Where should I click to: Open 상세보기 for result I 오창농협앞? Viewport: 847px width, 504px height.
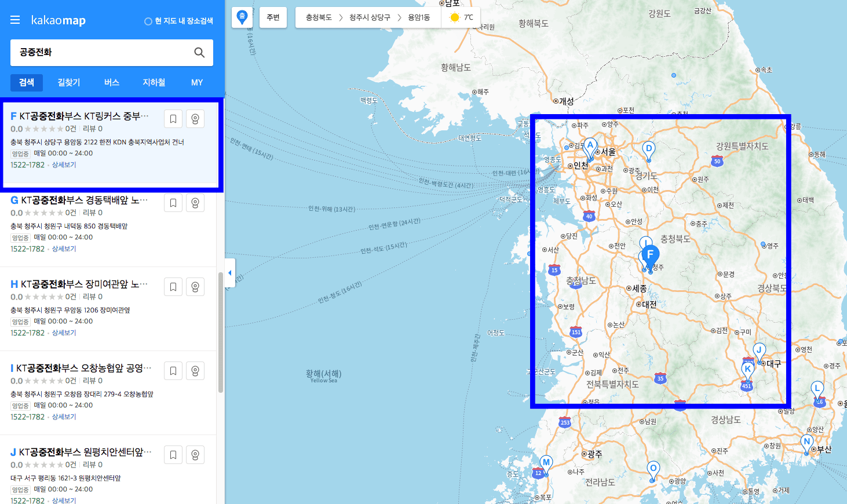[64, 417]
